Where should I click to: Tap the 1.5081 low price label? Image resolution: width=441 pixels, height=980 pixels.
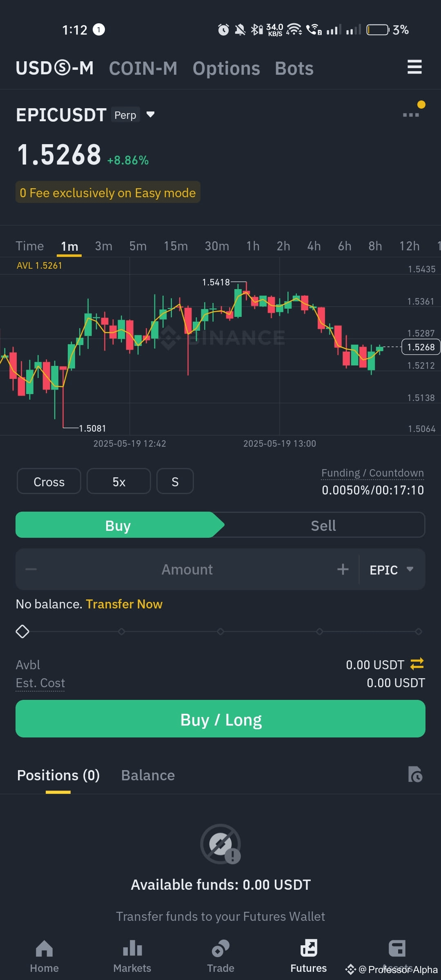pyautogui.click(x=92, y=428)
